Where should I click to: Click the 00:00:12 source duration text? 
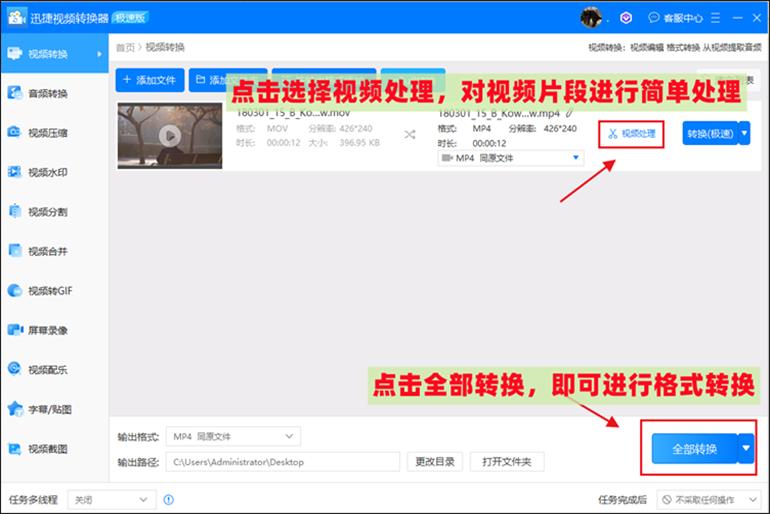pyautogui.click(x=283, y=143)
